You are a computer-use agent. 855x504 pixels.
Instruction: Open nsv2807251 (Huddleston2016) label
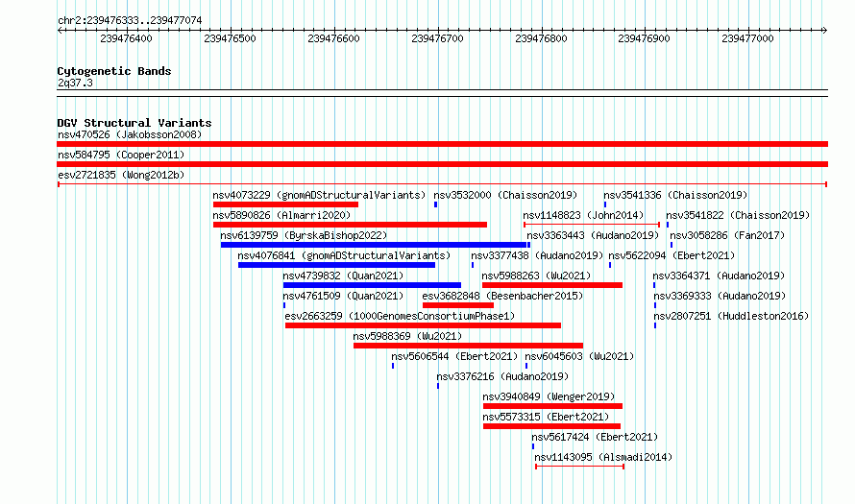click(731, 316)
